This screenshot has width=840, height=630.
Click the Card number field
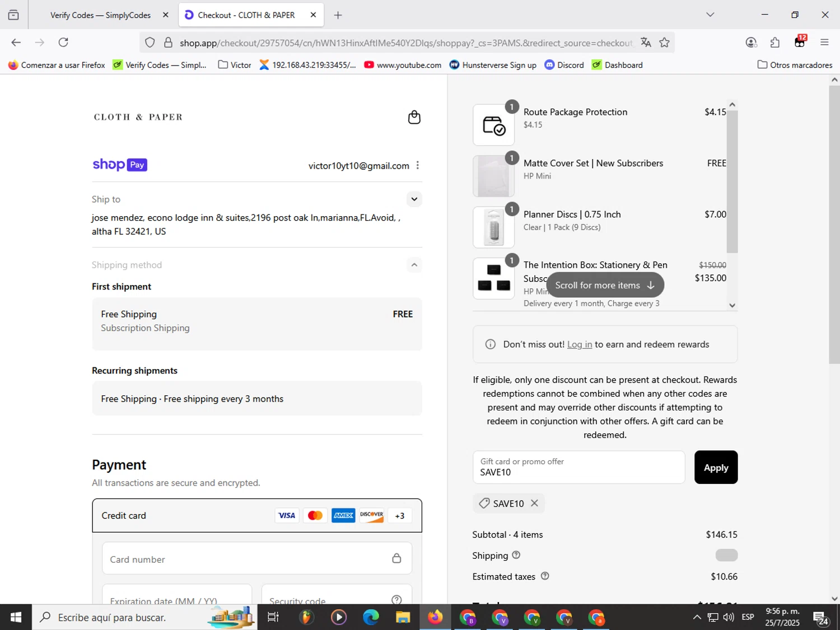click(x=257, y=558)
